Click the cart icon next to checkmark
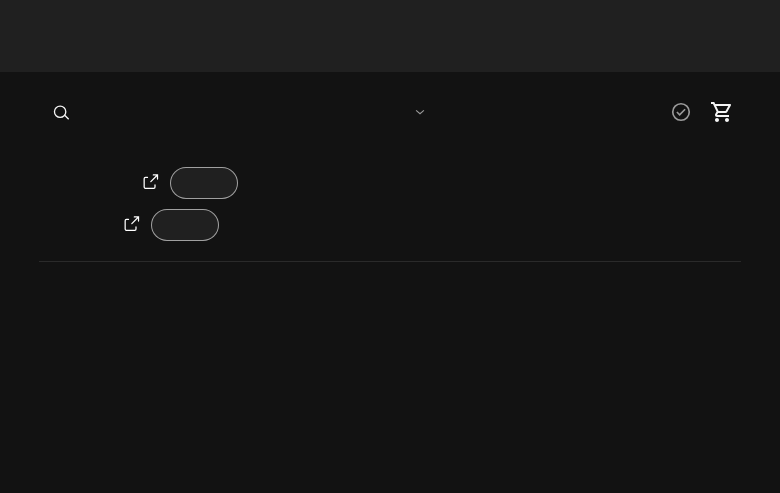The width and height of the screenshot is (780, 493). tap(721, 112)
